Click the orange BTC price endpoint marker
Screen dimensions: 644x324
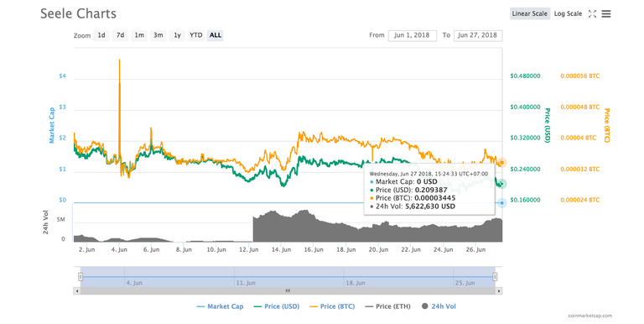[x=502, y=163]
